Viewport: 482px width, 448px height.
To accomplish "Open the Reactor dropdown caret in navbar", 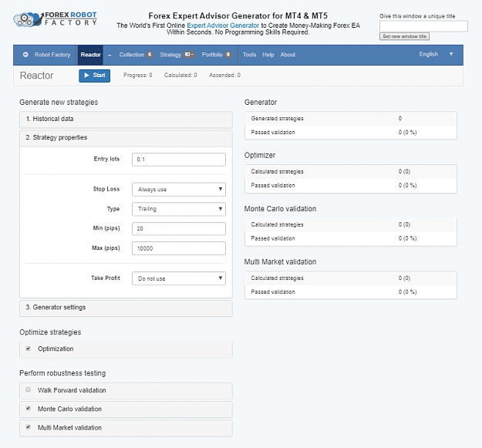I will (x=110, y=55).
